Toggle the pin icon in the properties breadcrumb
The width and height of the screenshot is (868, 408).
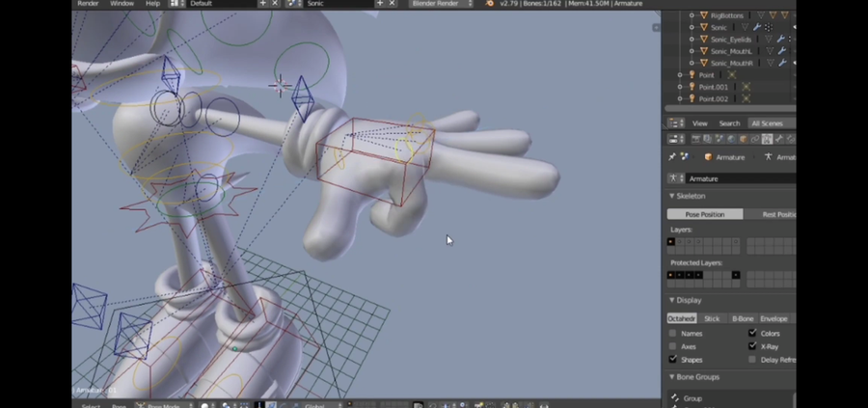[672, 157]
